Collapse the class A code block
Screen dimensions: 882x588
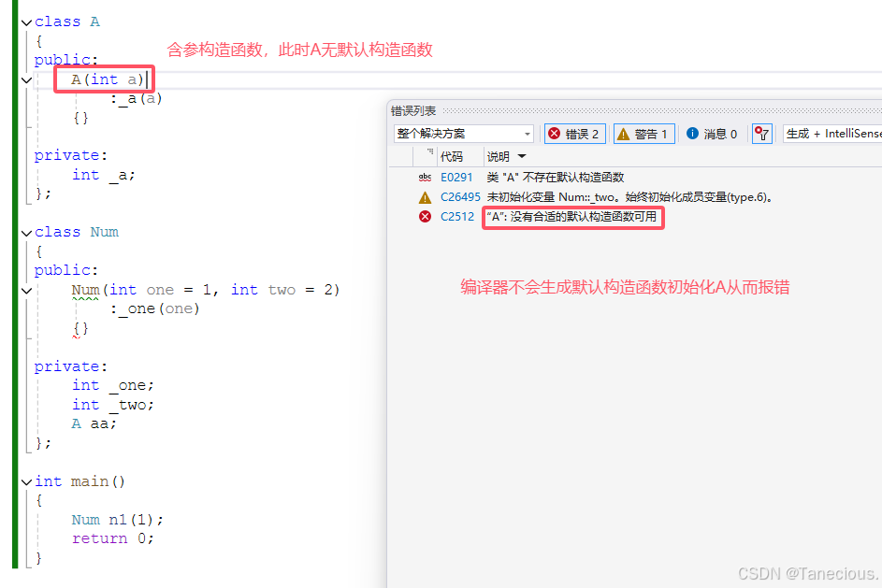coord(26,22)
